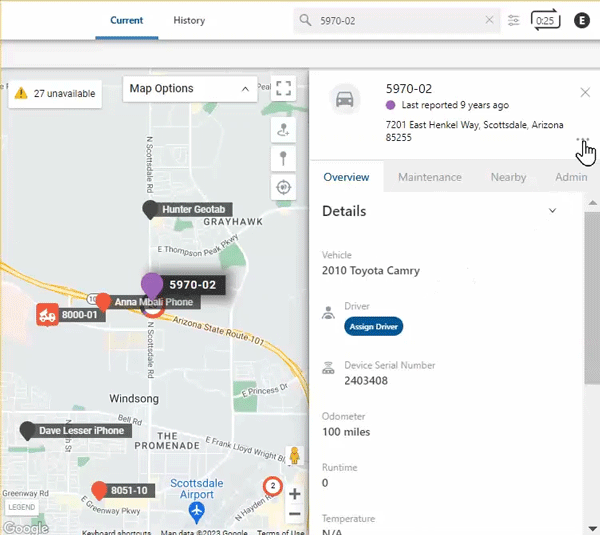
Task: Click the 2010 Toyota Camry text
Action: click(371, 271)
